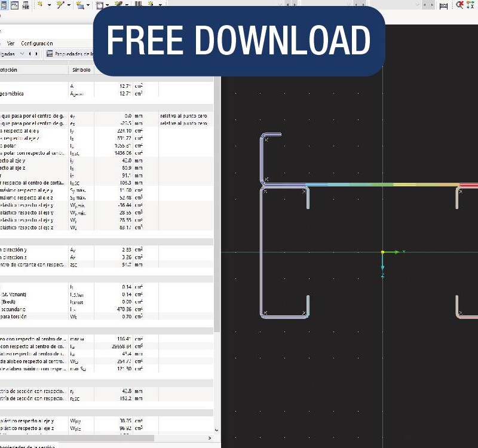Select the radius value 42.0 mm

pos(127,161)
